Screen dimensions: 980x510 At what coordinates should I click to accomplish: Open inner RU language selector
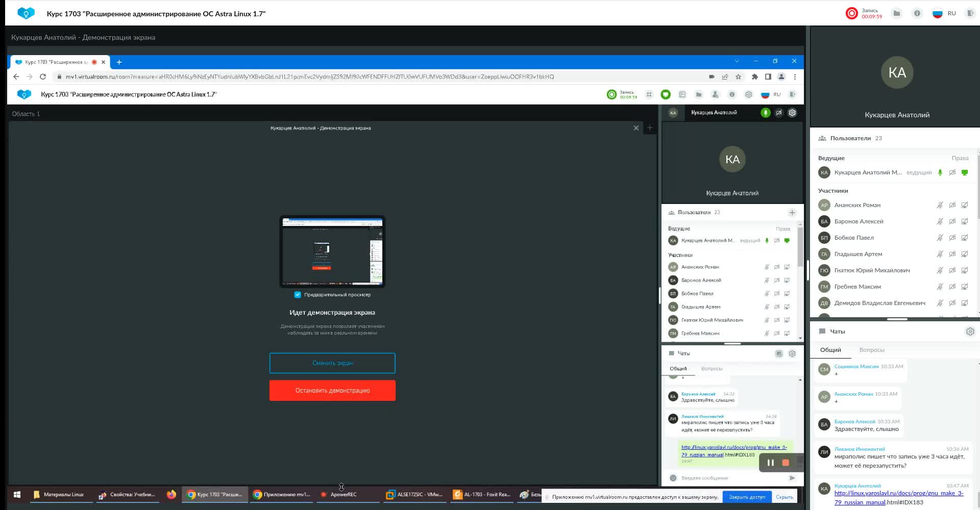[771, 94]
